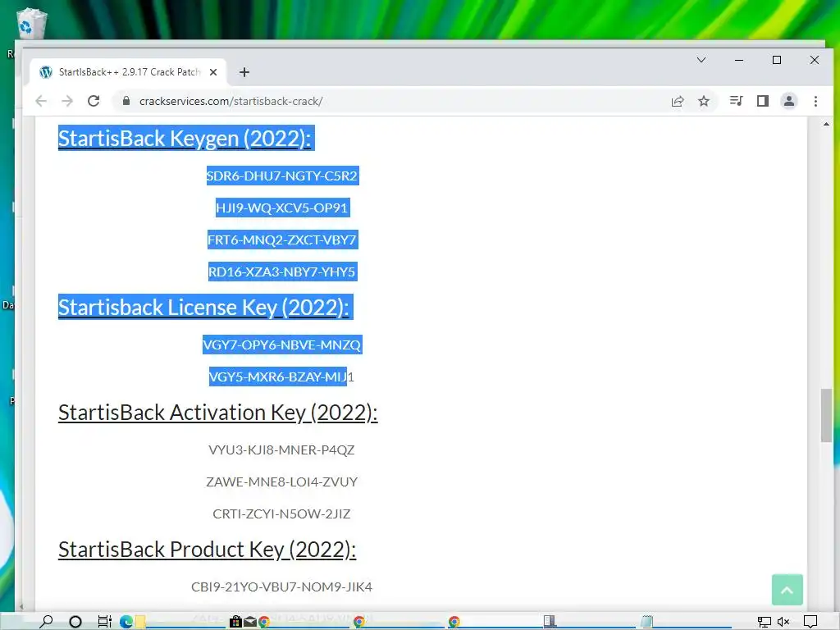840x630 pixels.
Task: Click the key HJI9-WQ-XCV5-OP91
Action: pyautogui.click(x=282, y=208)
